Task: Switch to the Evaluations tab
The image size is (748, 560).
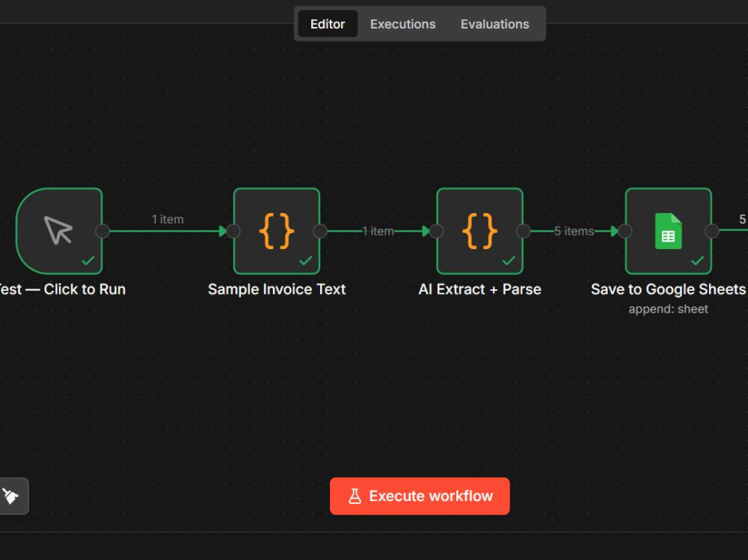Action: click(494, 24)
